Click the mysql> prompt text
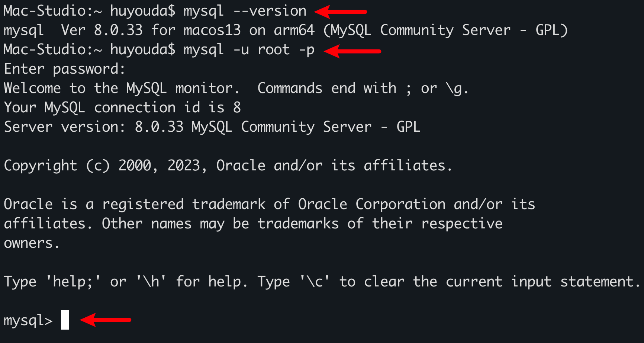The height and width of the screenshot is (343, 644). click(x=28, y=321)
